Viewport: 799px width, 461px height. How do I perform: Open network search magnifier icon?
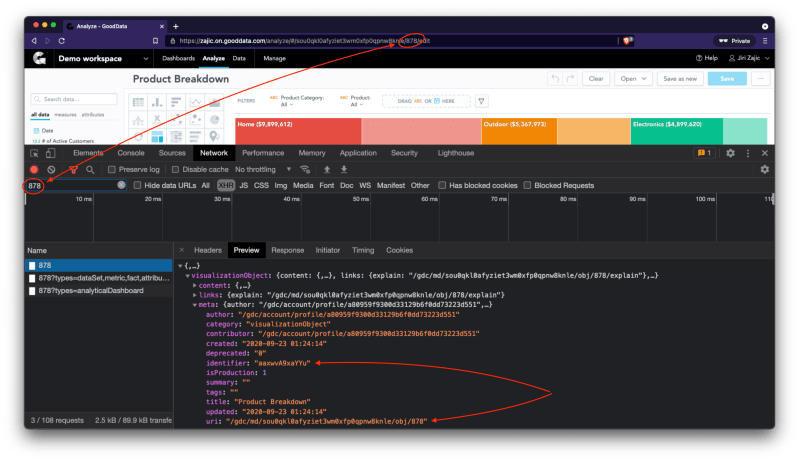click(x=90, y=169)
